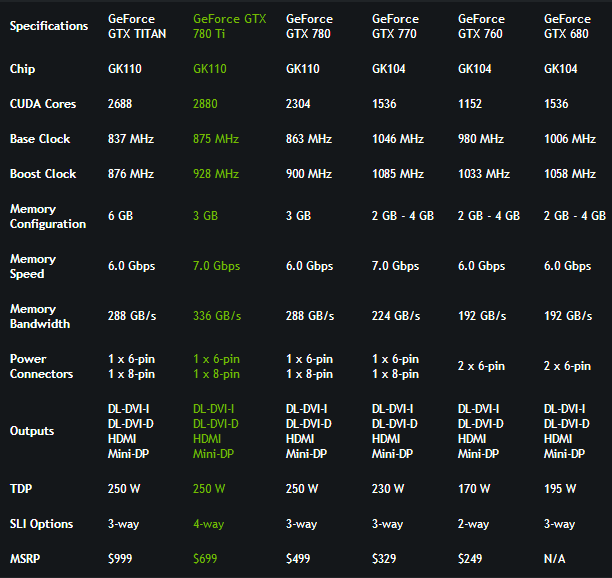Click the green 7.0 Gbps memory speed
The image size is (612, 578).
click(x=216, y=266)
